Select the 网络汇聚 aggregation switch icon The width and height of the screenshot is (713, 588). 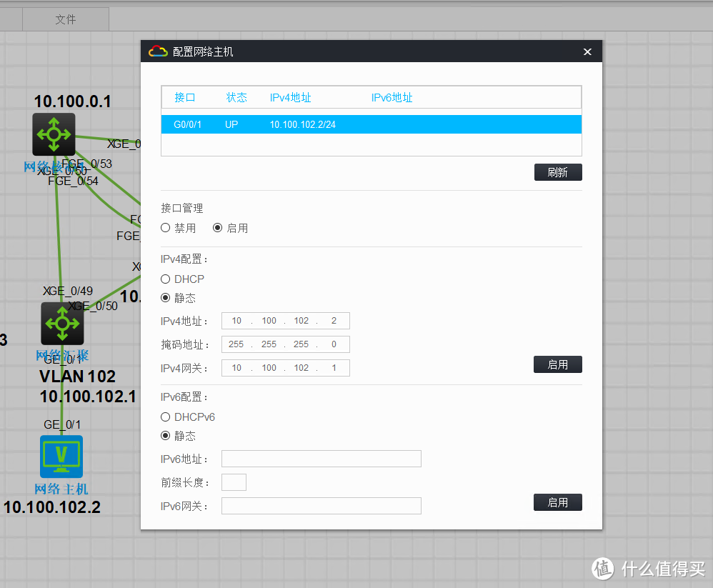click(x=62, y=323)
